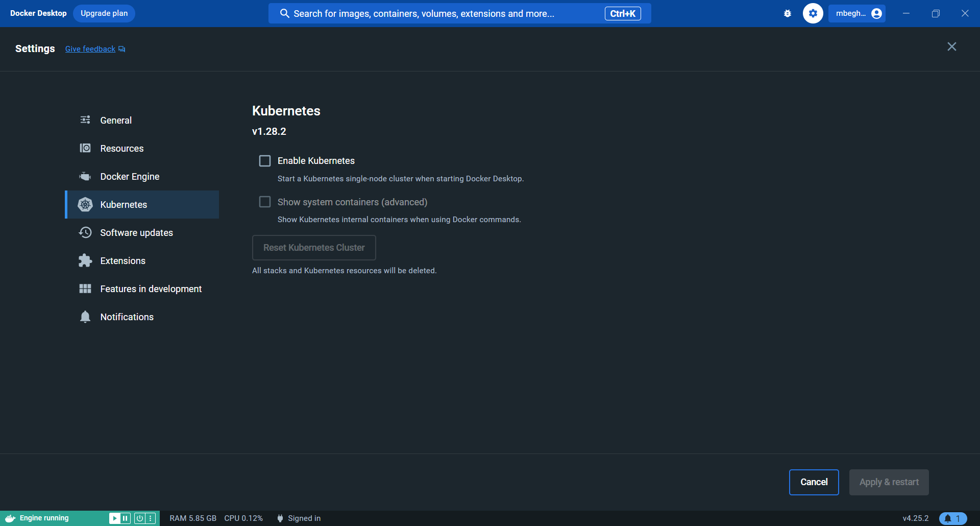This screenshot has width=980, height=526.
Task: Enable the Enable Kubernetes checkbox
Action: tap(265, 160)
